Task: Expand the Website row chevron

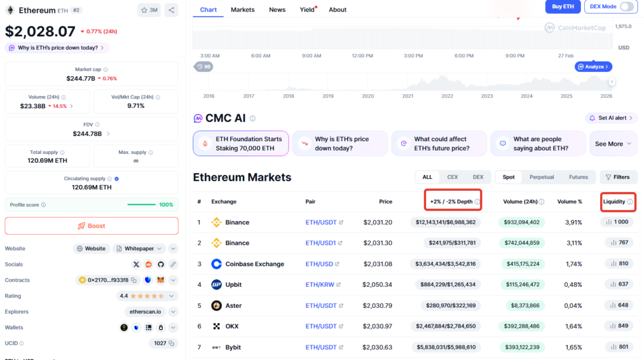Action: point(173,249)
